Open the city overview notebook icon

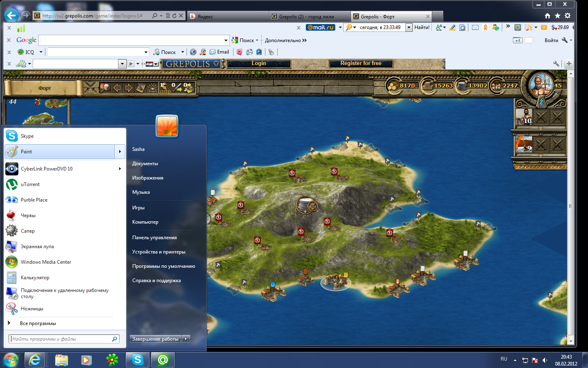point(141,88)
